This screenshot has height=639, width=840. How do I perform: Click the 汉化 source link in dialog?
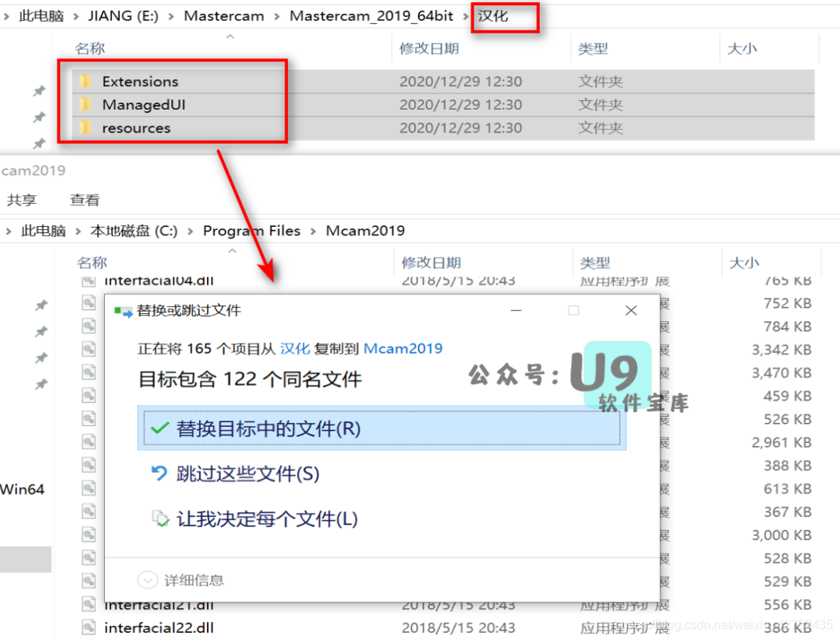click(295, 348)
